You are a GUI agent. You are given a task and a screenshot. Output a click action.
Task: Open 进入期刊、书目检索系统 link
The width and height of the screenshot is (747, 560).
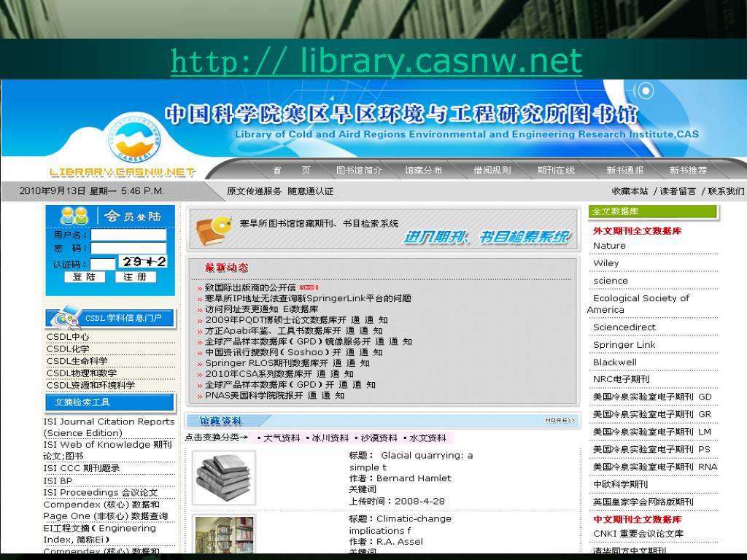(x=486, y=236)
